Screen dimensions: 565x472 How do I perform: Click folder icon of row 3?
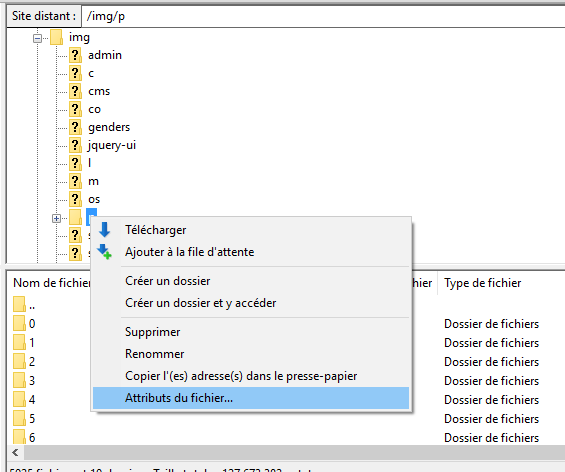19,380
